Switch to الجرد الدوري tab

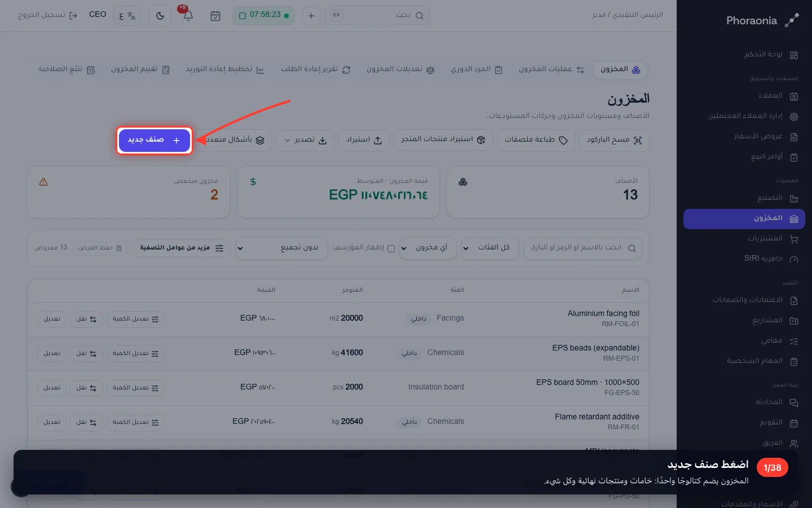[x=476, y=69]
